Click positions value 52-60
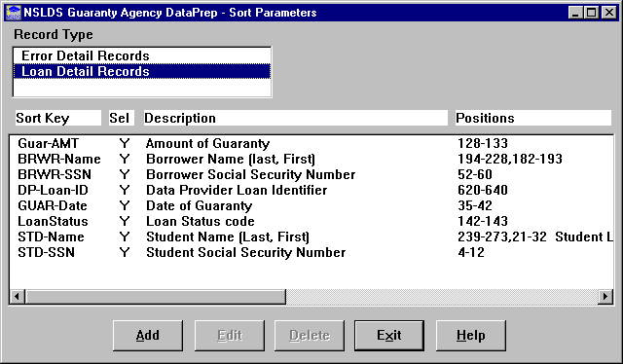The width and height of the screenshot is (623, 364). pos(475,174)
